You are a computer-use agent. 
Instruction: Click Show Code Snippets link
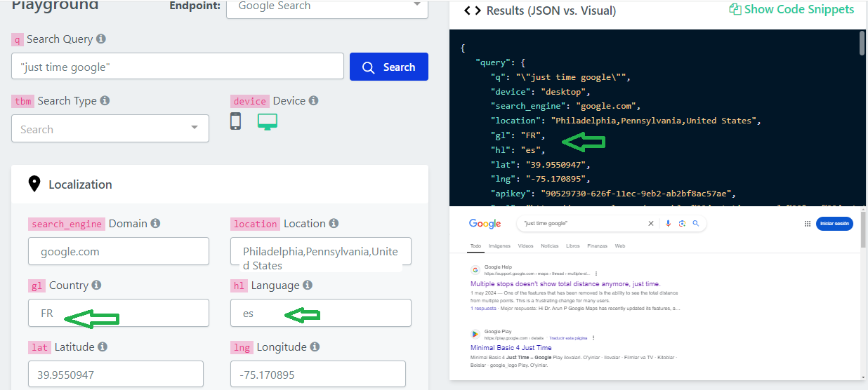pos(791,10)
